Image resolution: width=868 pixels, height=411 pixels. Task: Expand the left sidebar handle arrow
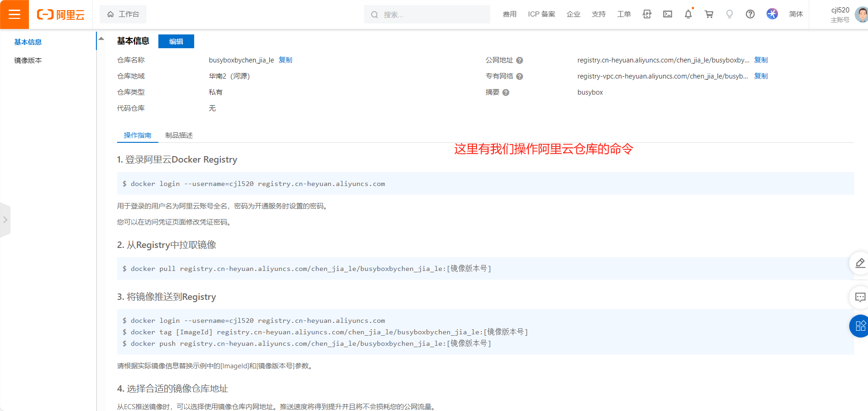[x=5, y=220]
